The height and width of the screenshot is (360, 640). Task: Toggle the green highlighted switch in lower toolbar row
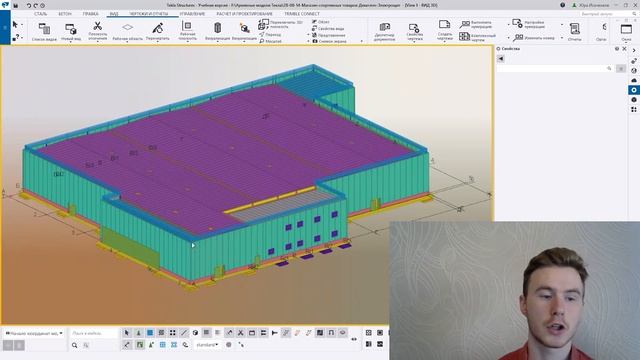(140, 345)
